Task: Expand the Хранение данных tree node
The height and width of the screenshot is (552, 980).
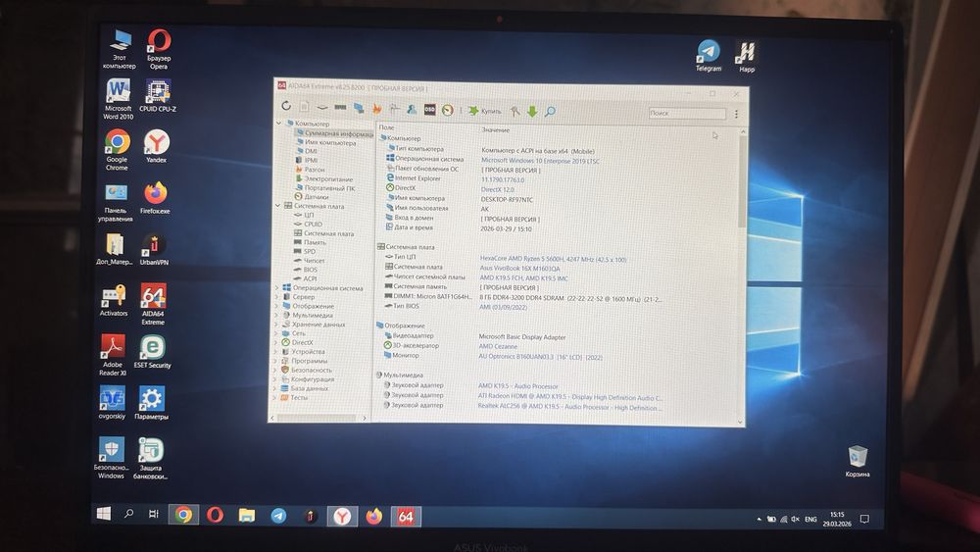Action: click(x=276, y=324)
